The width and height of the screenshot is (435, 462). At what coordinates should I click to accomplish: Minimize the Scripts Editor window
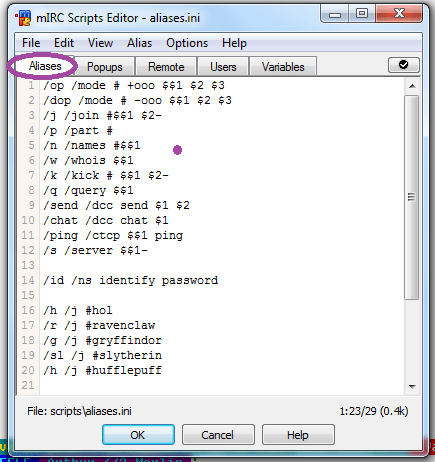coord(335,14)
